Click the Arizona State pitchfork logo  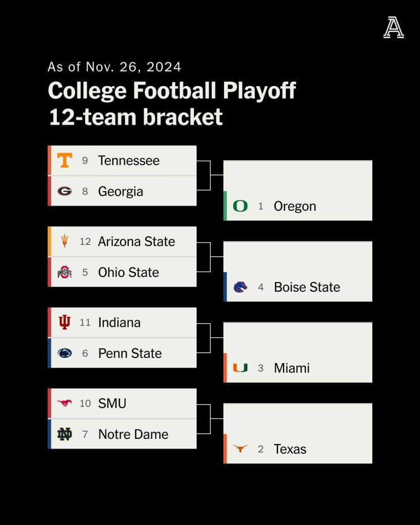point(65,241)
